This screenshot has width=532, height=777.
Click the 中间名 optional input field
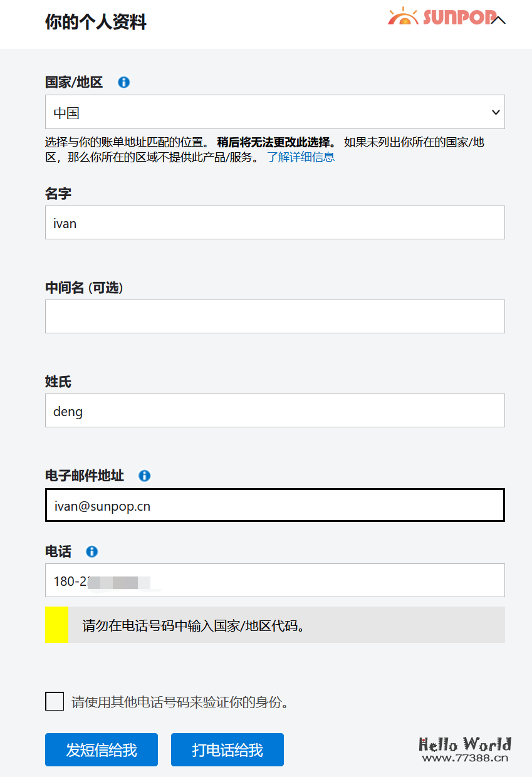click(x=274, y=316)
